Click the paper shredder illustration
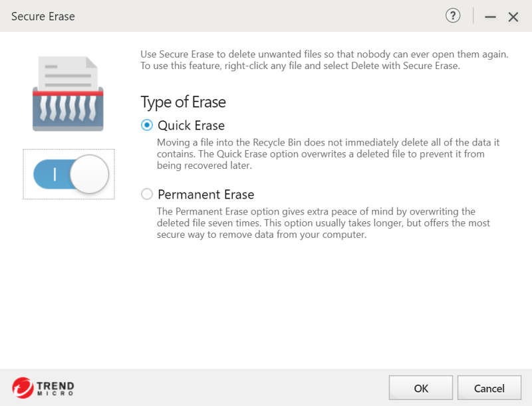This screenshot has width=532, height=406. coord(68,94)
